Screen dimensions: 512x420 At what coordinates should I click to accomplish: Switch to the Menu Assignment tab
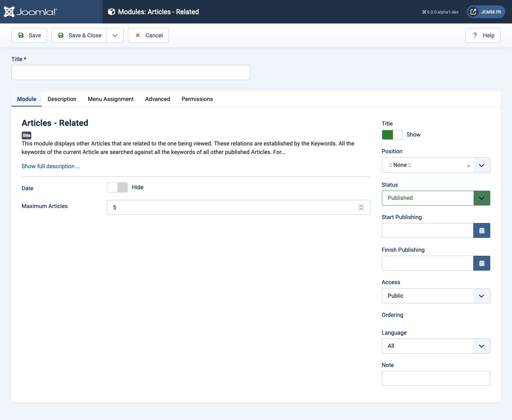(x=111, y=99)
